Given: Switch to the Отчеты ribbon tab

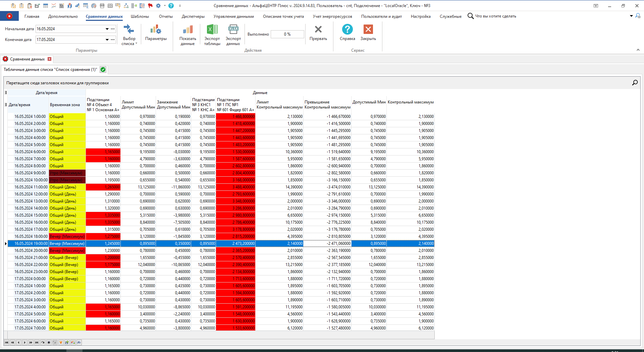Looking at the screenshot, I should 166,16.
